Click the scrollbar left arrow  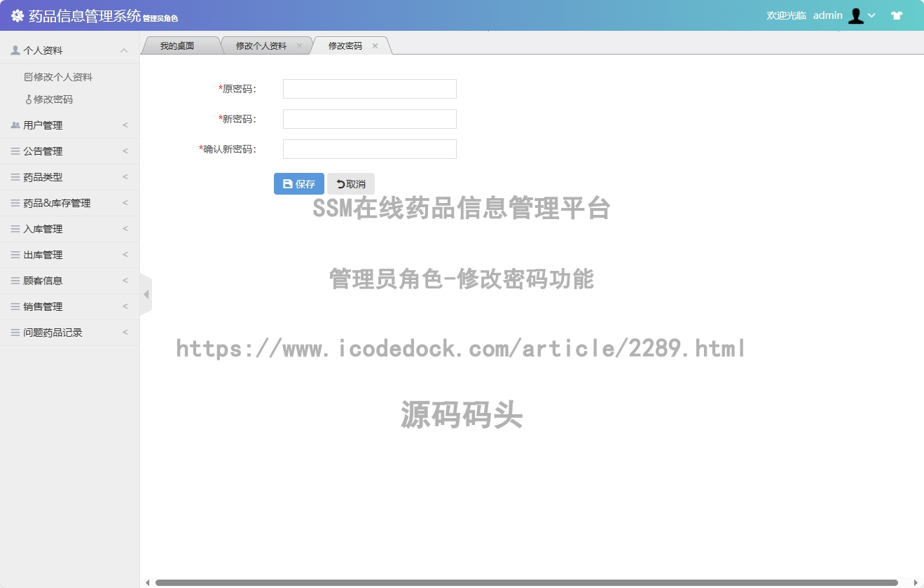click(147, 582)
